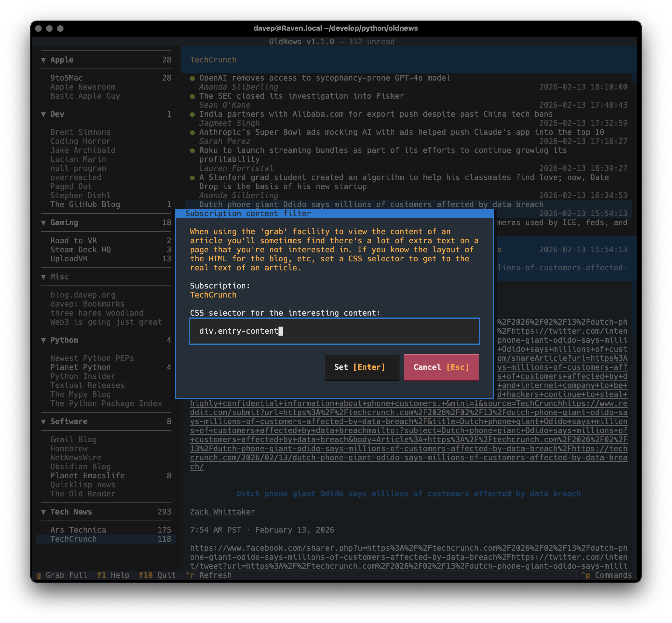Viewport: 672px width, 623px height.
Task: Click Refresh in the footer bar
Action: 209,575
